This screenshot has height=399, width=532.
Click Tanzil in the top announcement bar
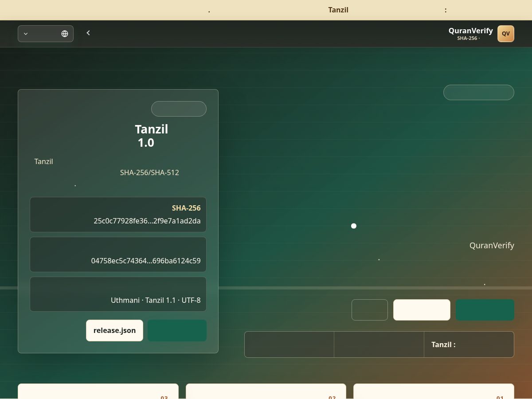(x=338, y=10)
